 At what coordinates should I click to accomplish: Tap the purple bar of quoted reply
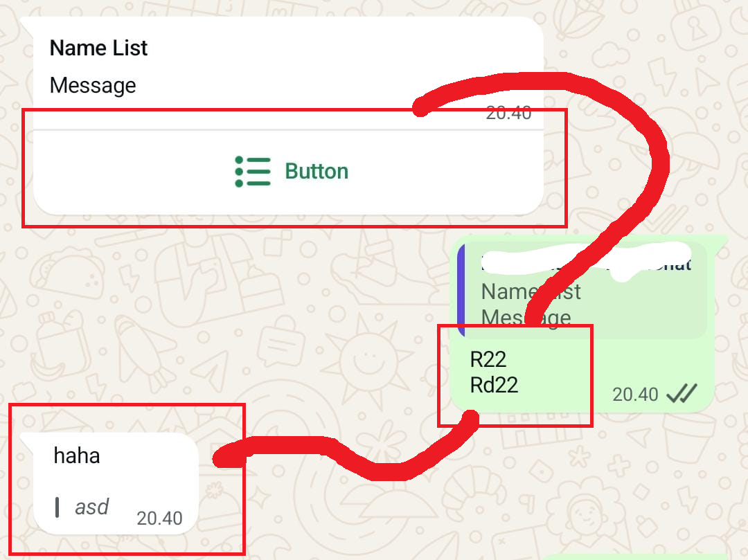(x=461, y=290)
